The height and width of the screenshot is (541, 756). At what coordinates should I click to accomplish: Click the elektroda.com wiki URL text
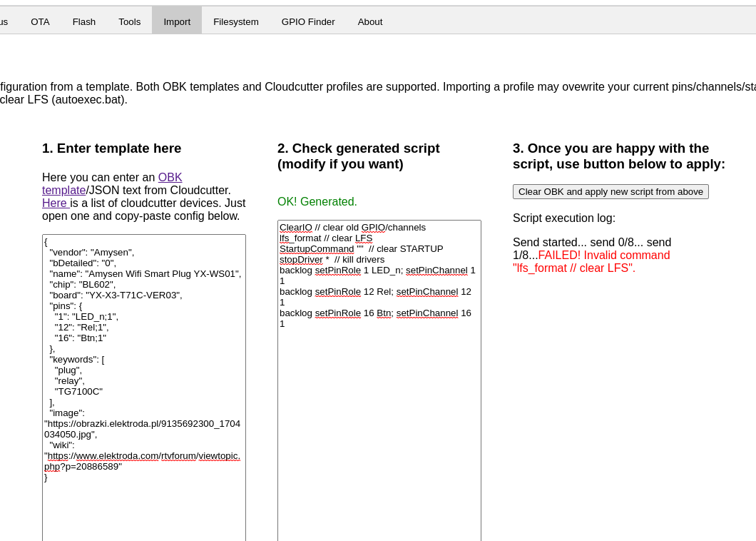point(142,461)
